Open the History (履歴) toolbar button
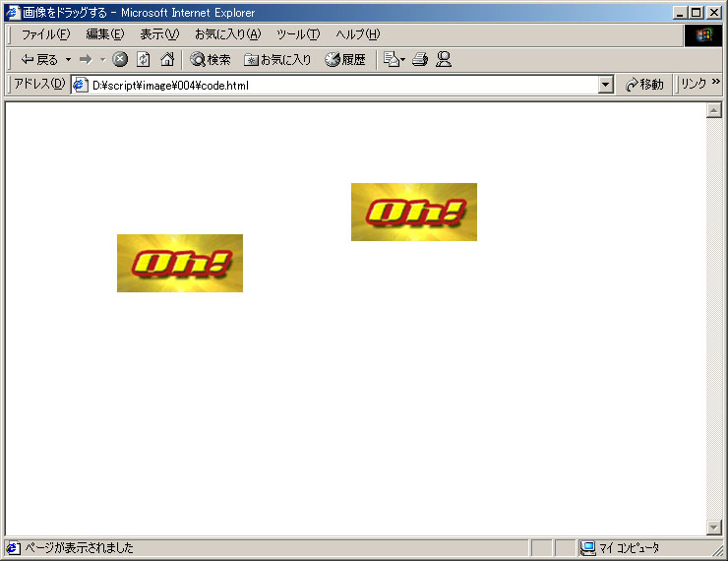Image resolution: width=728 pixels, height=561 pixels. pyautogui.click(x=345, y=59)
